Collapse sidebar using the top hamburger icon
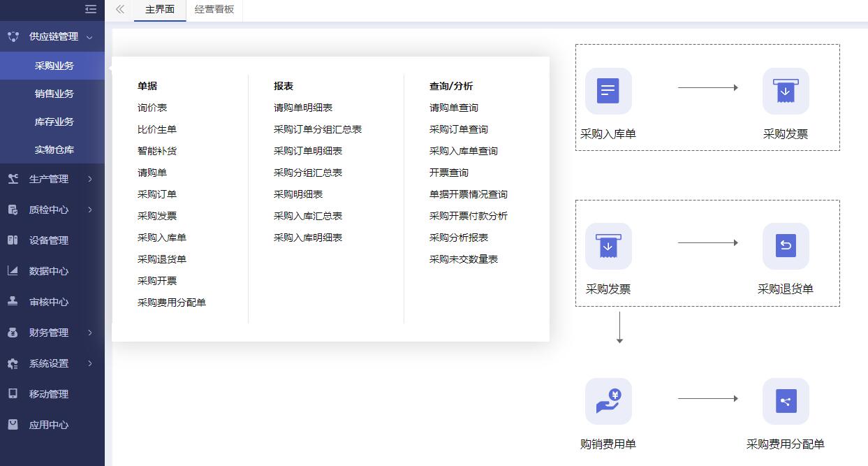Image resolution: width=868 pixels, height=466 pixels. [x=90, y=9]
